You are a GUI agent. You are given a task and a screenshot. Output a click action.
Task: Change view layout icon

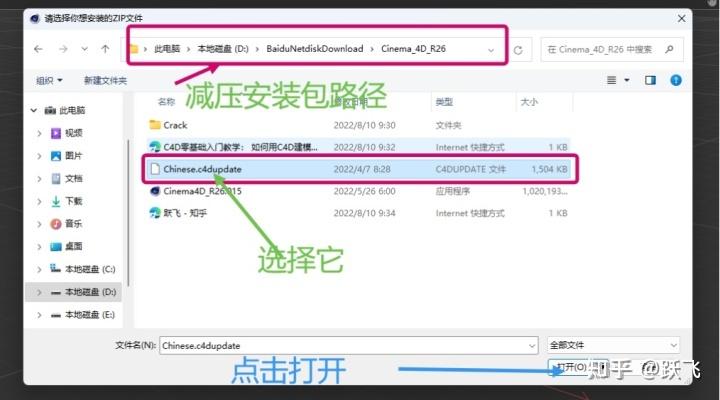611,80
